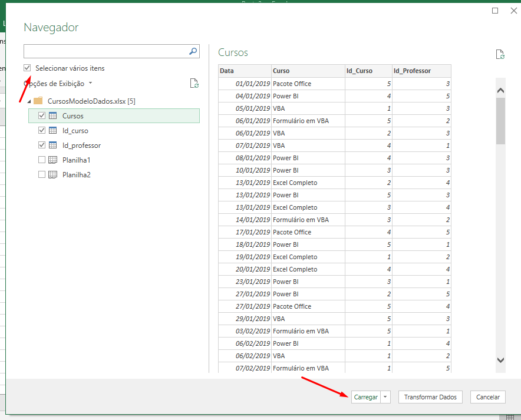Click the refresh preview icon above the table
The height and width of the screenshot is (420, 521).
pyautogui.click(x=500, y=54)
